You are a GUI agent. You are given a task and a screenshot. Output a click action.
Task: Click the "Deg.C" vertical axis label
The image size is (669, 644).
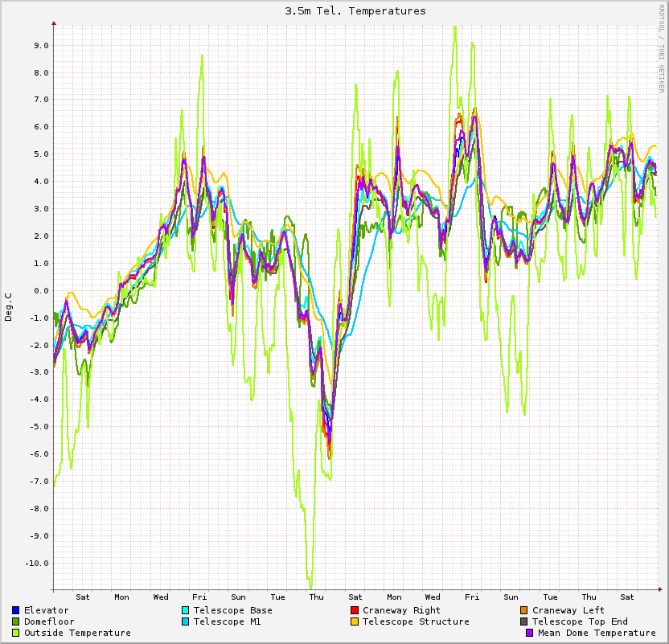tap(9, 306)
